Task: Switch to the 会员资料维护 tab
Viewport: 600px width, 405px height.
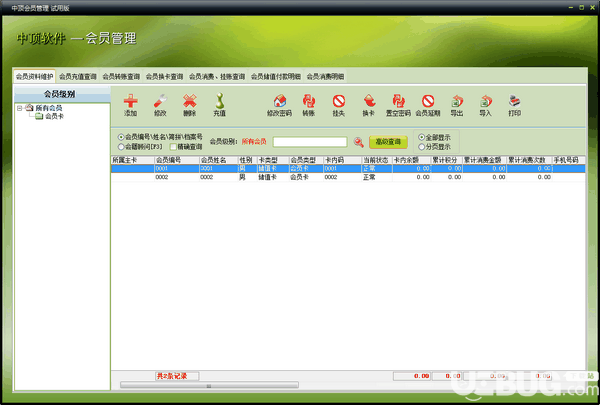Action: point(34,77)
